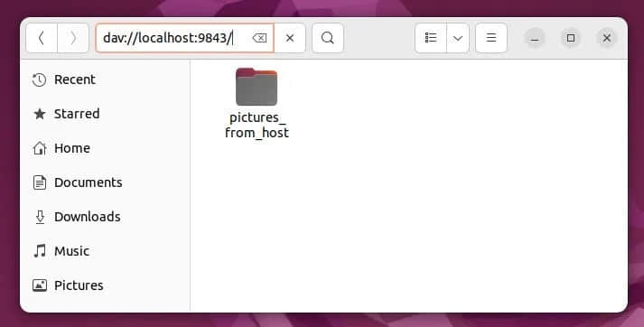The width and height of the screenshot is (644, 327).
Task: Open Music in the sidebar
Action: pyautogui.click(x=105, y=251)
